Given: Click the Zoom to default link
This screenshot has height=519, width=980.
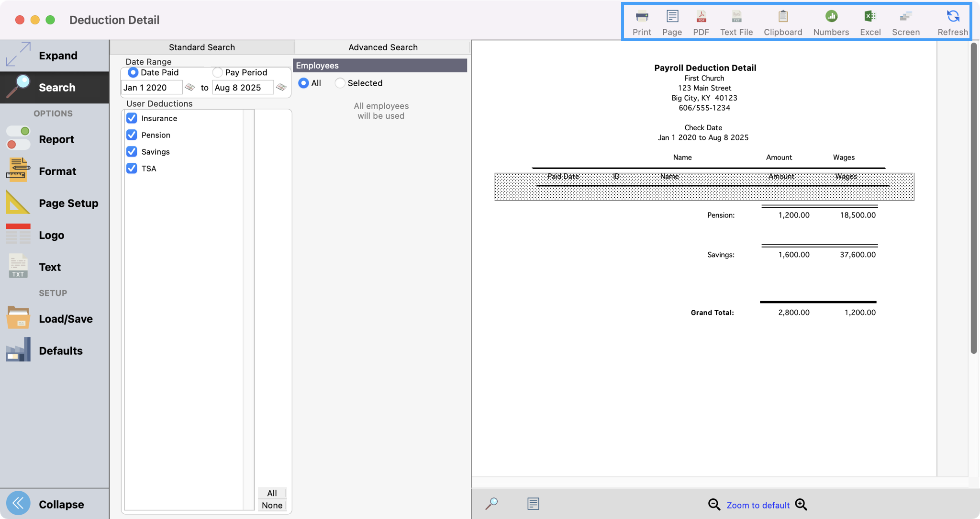Looking at the screenshot, I should [757, 505].
